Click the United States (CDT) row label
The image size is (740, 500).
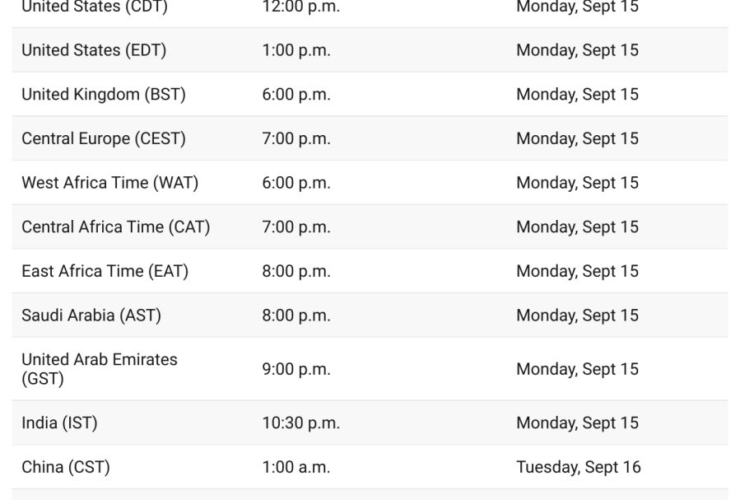point(95,7)
